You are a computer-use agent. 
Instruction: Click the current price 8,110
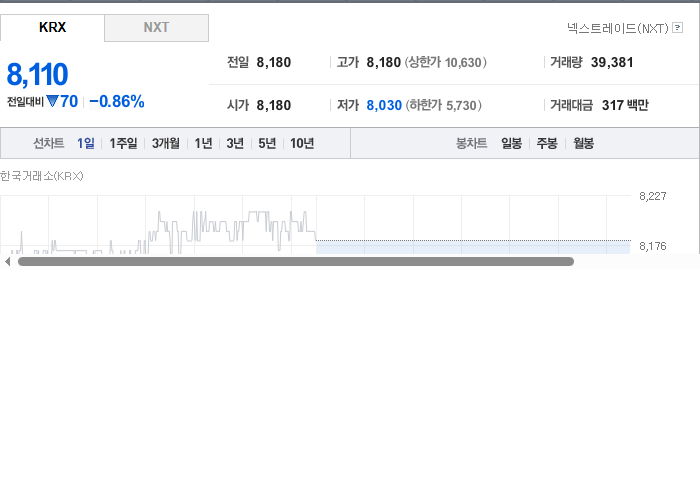pos(38,74)
